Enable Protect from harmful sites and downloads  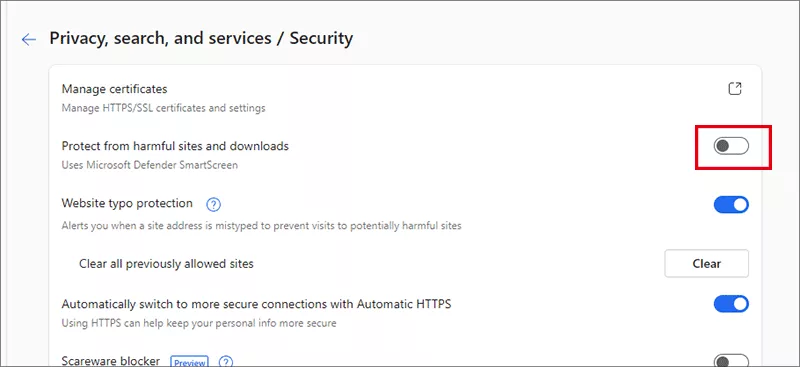click(x=731, y=146)
